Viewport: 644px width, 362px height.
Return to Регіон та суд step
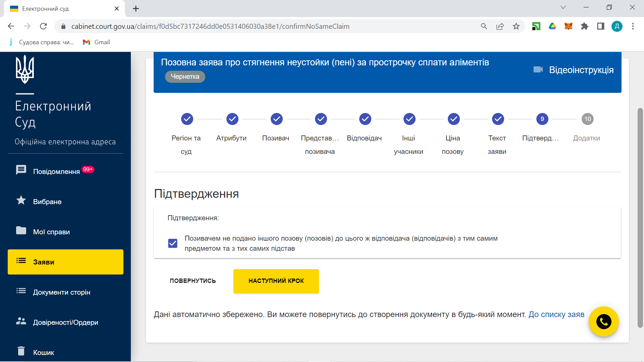click(187, 119)
